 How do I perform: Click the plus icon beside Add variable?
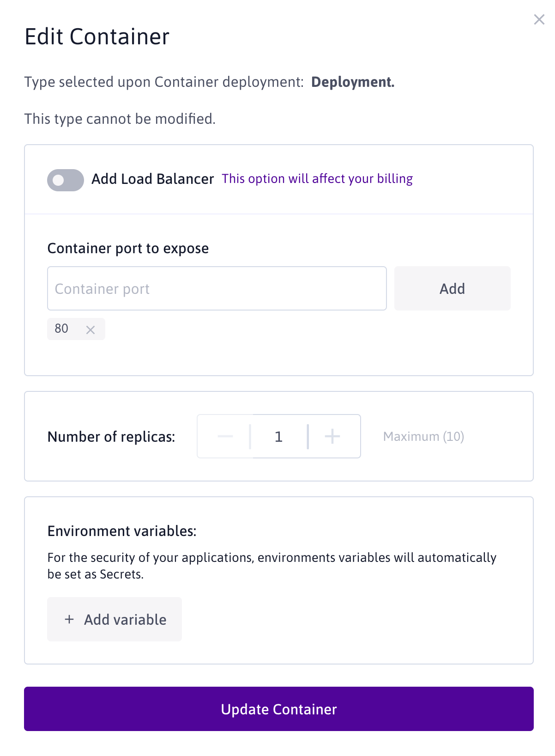[x=69, y=619]
